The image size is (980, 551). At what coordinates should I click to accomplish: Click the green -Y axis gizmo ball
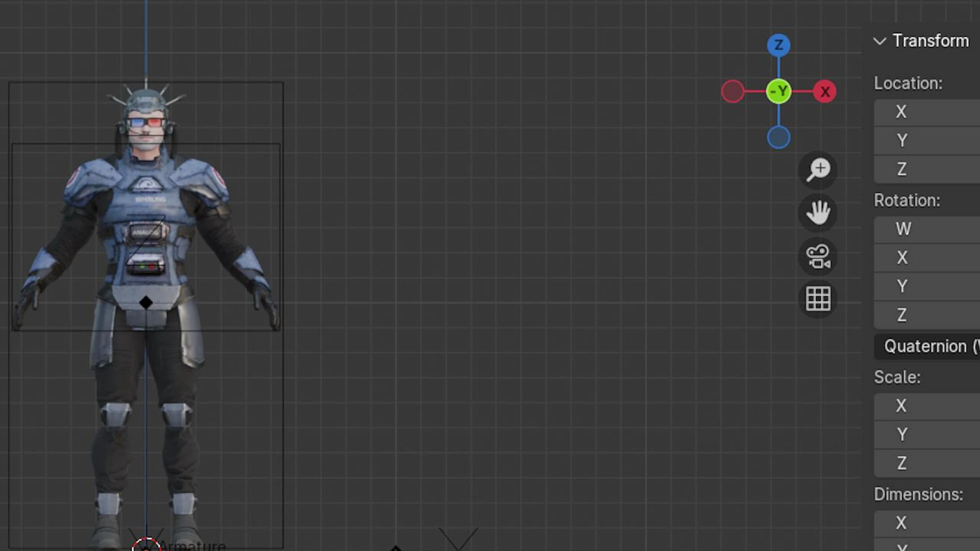pos(778,92)
